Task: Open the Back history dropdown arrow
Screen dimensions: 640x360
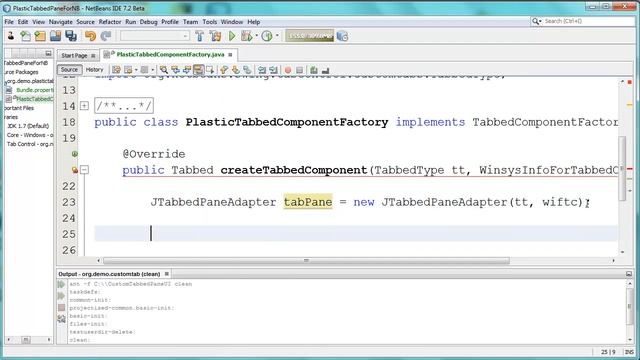Action: tap(136, 70)
